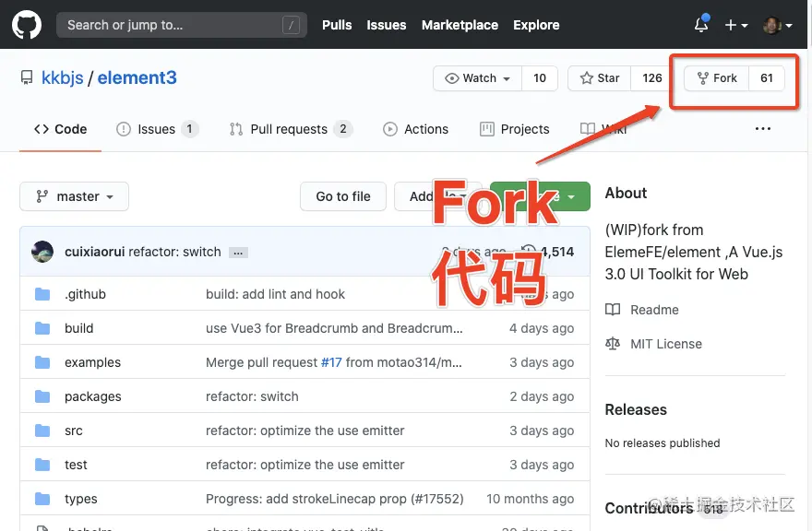
Task: Open cuixiaorui's avatar
Action: pyautogui.click(x=42, y=252)
